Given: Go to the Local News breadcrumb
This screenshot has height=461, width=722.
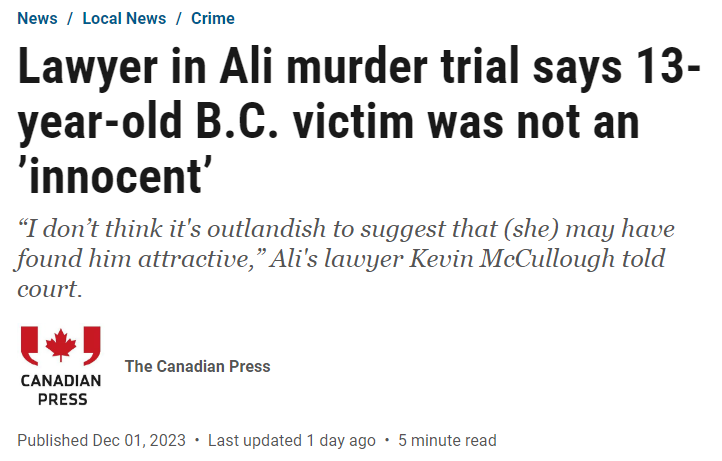Looking at the screenshot, I should pyautogui.click(x=124, y=18).
